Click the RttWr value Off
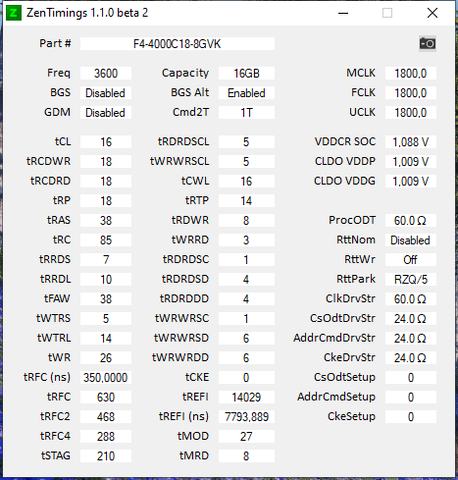Viewport: 458px width, 480px height. [x=411, y=260]
